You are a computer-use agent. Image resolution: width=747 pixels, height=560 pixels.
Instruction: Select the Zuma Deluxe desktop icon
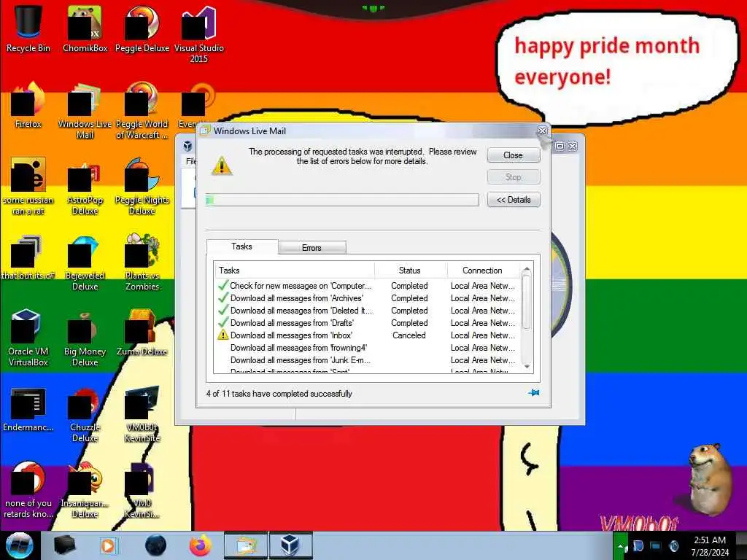tap(142, 332)
